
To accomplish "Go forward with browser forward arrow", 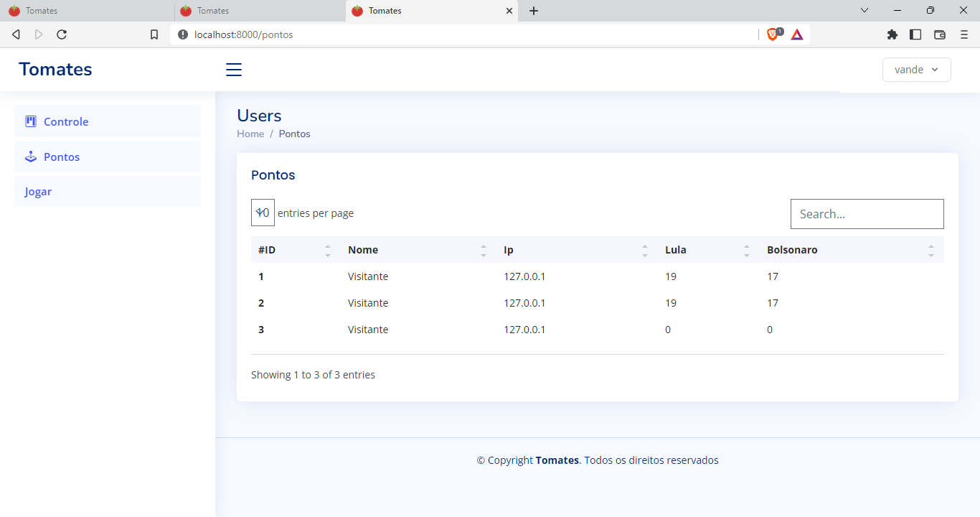I will (39, 34).
